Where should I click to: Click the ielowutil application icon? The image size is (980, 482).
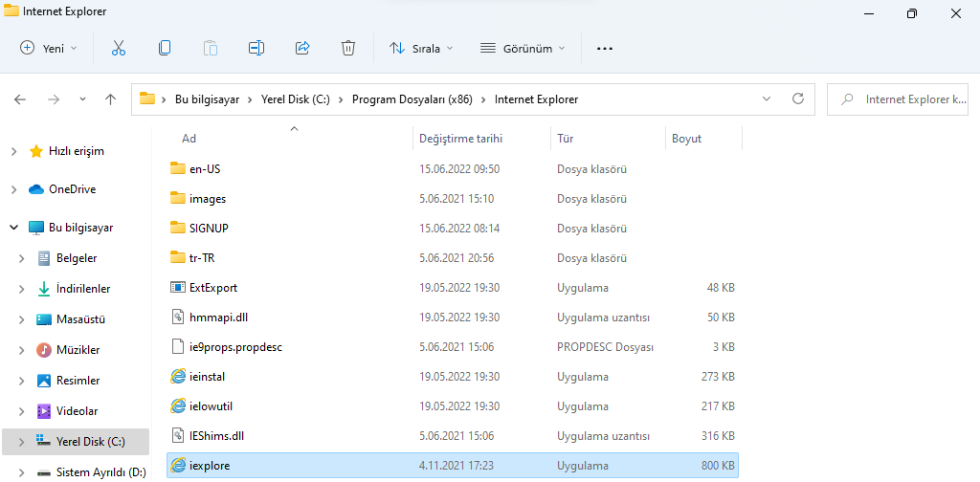pyautogui.click(x=178, y=406)
